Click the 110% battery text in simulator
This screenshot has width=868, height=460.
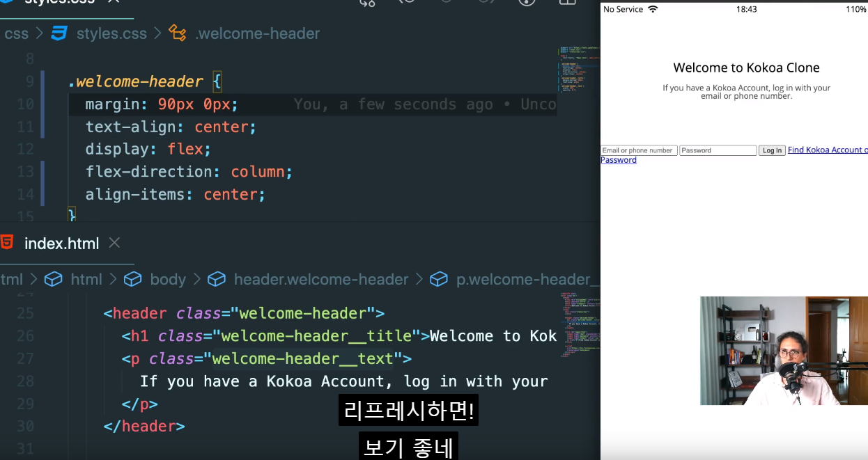point(856,9)
